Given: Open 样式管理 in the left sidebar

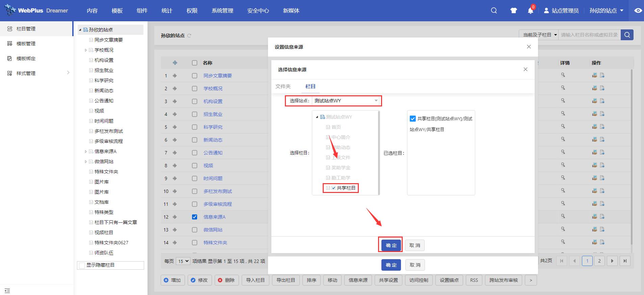Looking at the screenshot, I should 36,73.
